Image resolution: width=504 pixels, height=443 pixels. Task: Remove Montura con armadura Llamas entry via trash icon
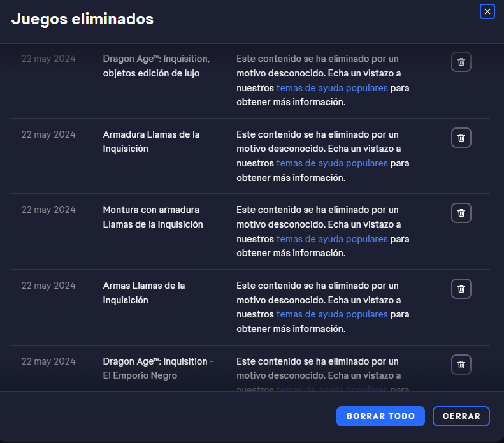click(461, 213)
